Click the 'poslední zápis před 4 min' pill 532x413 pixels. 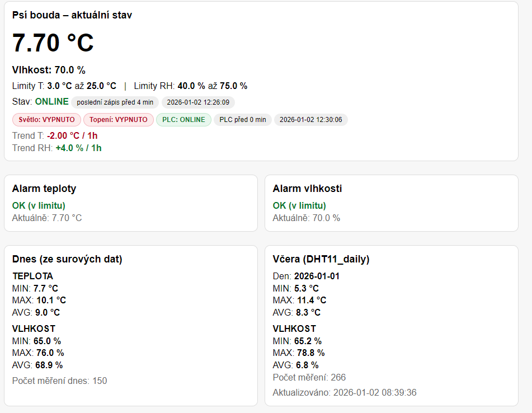tap(115, 102)
